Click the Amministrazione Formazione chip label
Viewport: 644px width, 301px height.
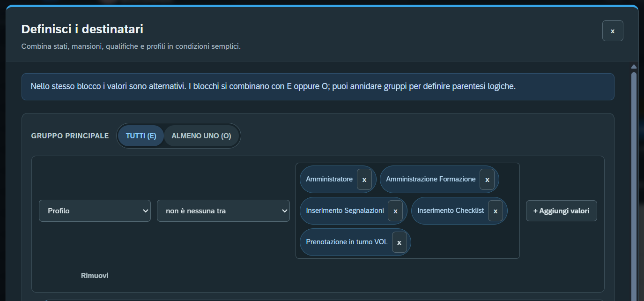431,179
